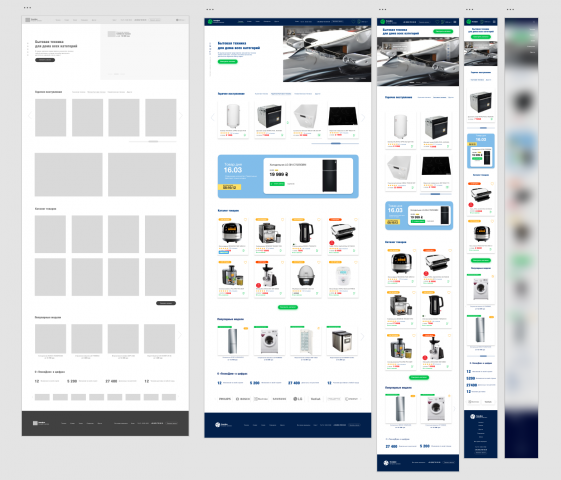Select blue 16.03 deal banner on mobile artboard
The width and height of the screenshot is (561, 480).
[x=480, y=151]
